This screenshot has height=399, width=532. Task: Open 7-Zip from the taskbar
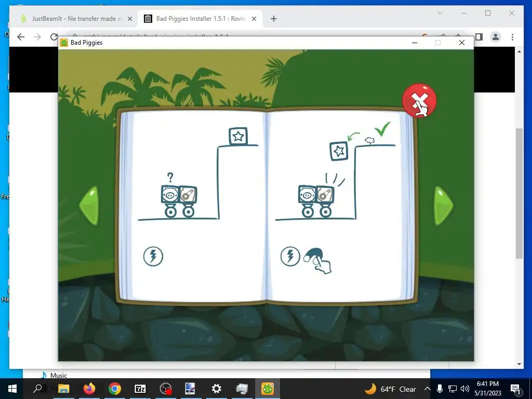pos(140,389)
